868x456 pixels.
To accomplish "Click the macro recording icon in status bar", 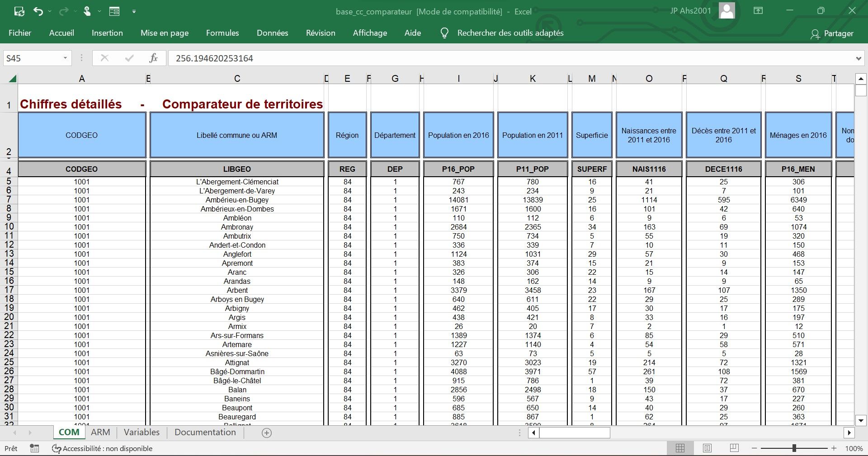I will coord(34,448).
